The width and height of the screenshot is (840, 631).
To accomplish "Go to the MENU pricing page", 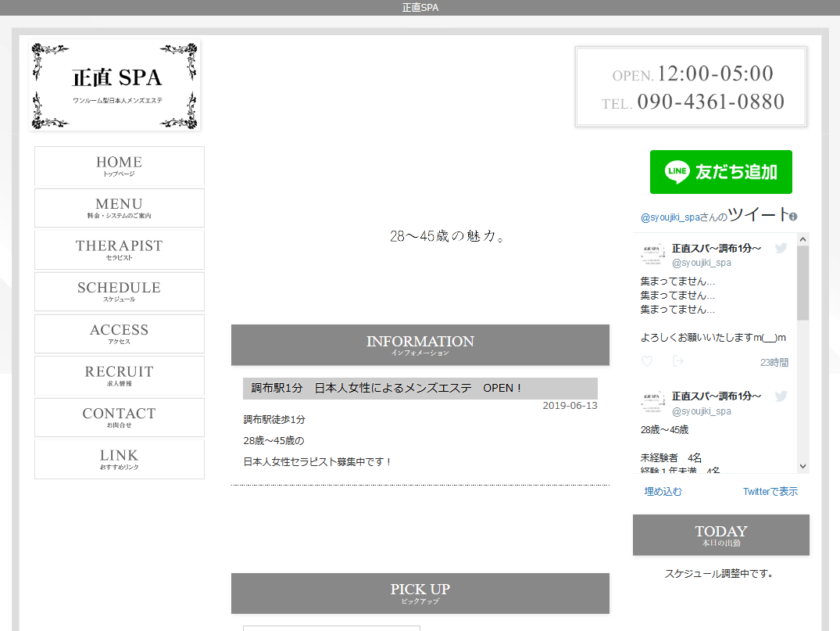I will point(120,208).
